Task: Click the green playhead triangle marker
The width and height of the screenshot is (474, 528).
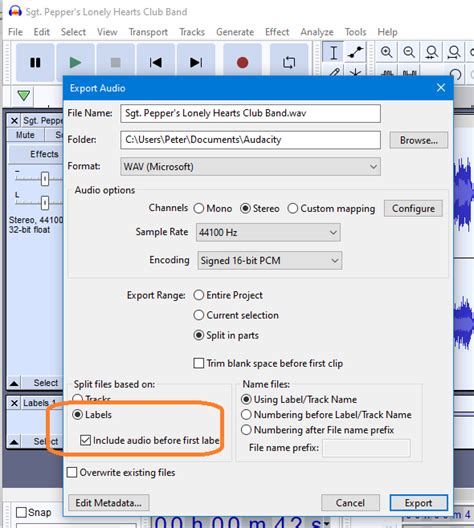Action: point(24,96)
